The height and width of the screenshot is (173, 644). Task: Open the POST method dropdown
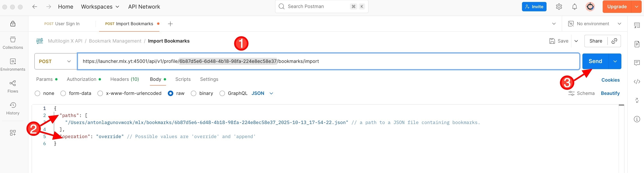point(56,61)
